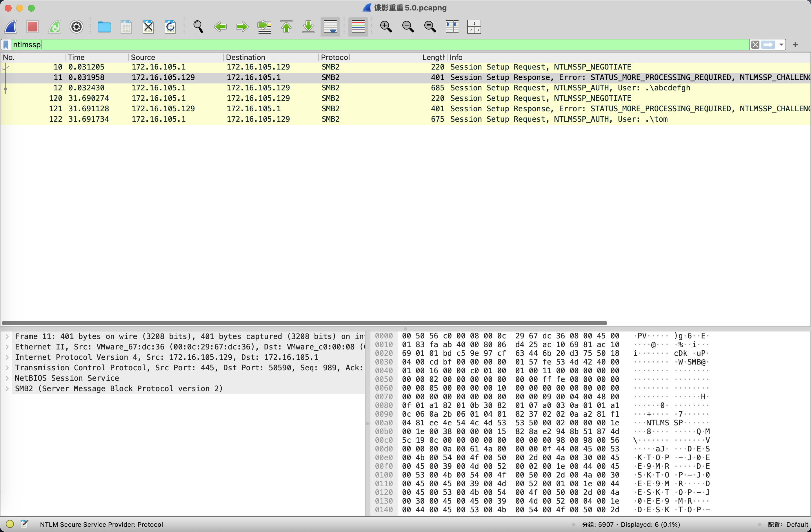Reset pane layout icon
Image resolution: width=811 pixels, height=532 pixels.
coord(474,27)
